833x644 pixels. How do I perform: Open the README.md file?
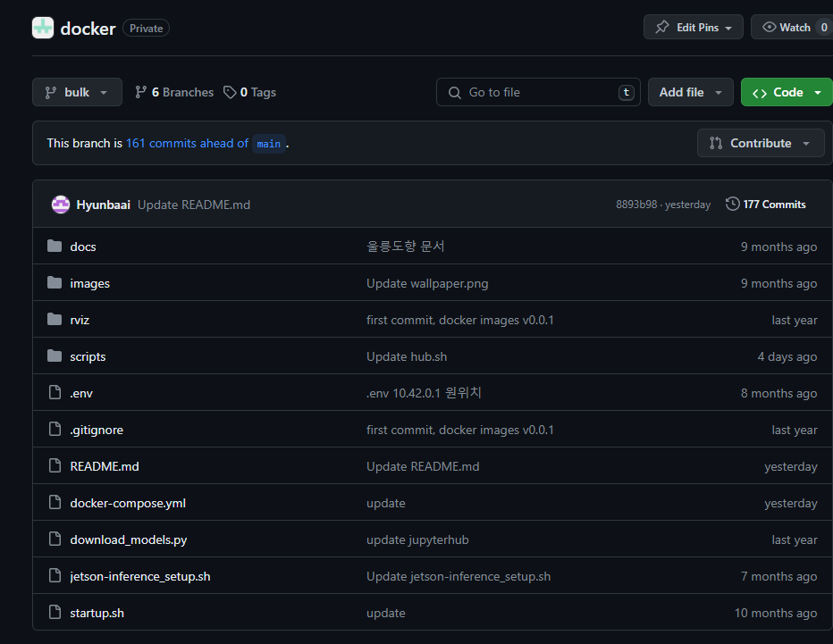point(105,466)
